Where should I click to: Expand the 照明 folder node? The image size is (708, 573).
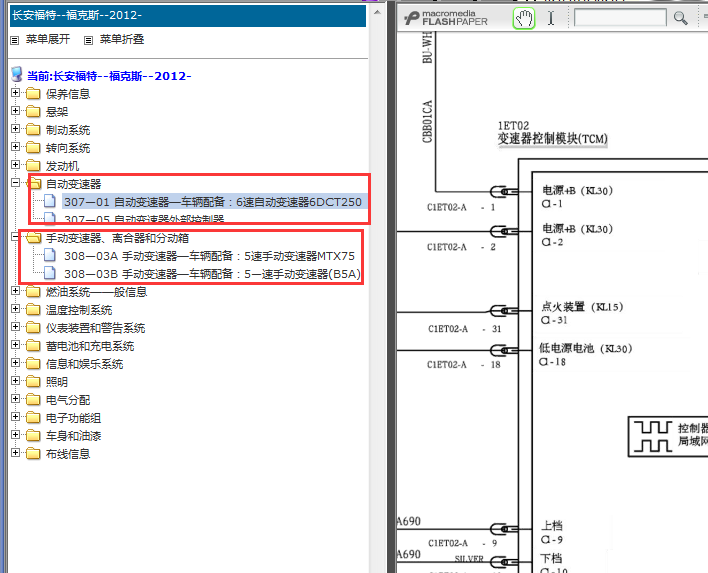pos(15,381)
